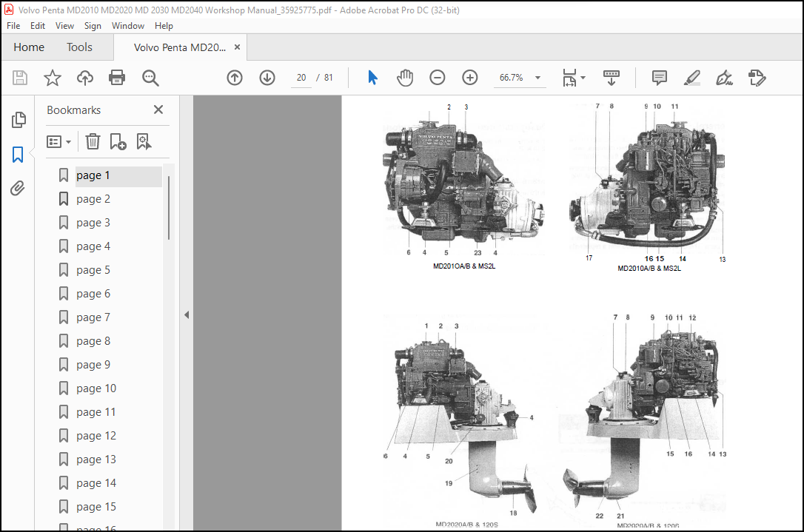Screen dimensions: 804x532
Task: Select the Volvo Penta MD20 document tab
Action: (x=180, y=47)
